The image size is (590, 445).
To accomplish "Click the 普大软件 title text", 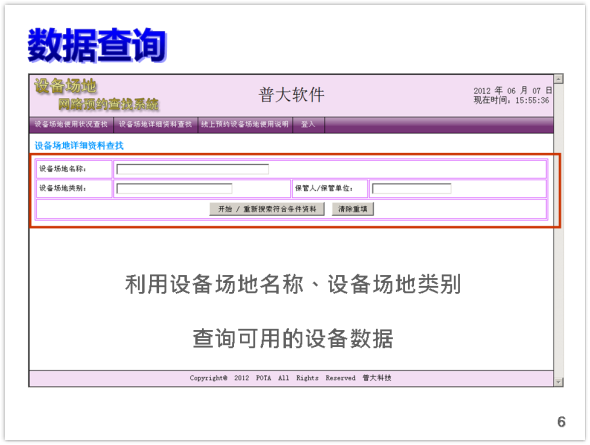I will (x=291, y=95).
